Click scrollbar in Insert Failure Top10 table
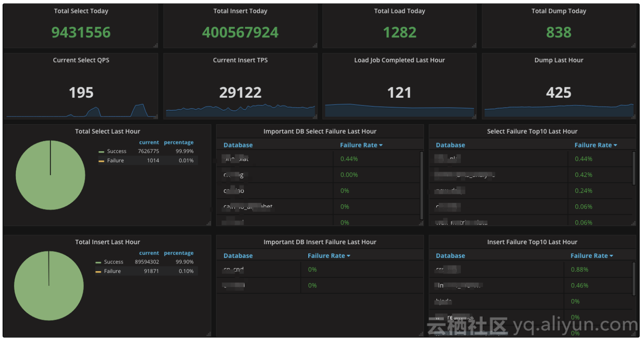Viewport: 644px width, 341px height. (x=634, y=278)
